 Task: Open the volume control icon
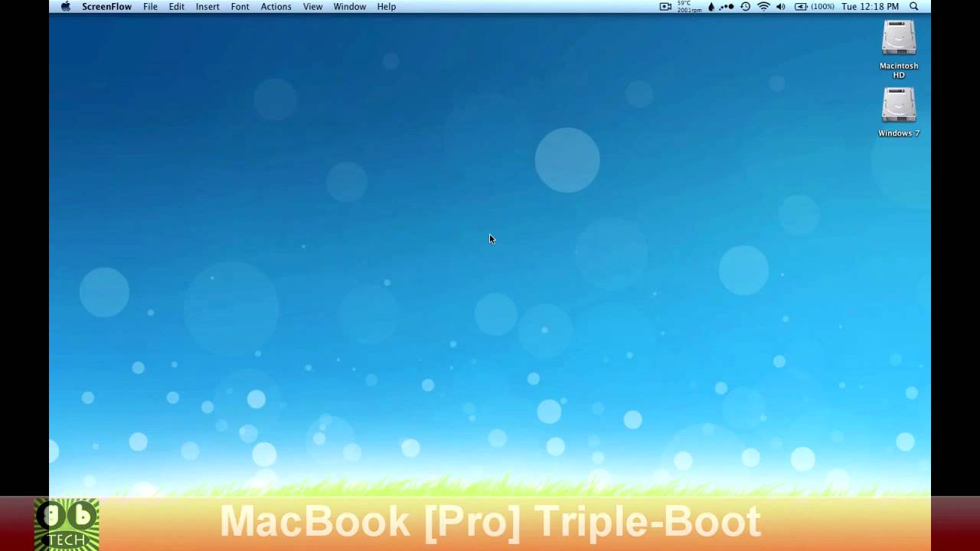point(781,7)
